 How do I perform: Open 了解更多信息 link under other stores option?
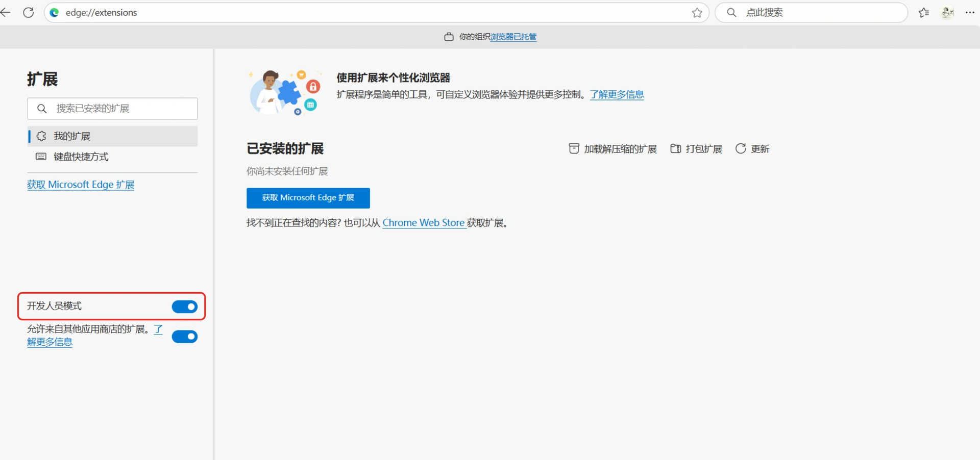coord(50,342)
